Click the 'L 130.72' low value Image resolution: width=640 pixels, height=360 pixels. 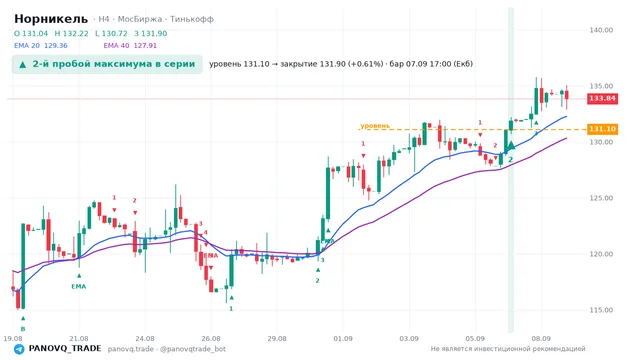[x=111, y=33]
